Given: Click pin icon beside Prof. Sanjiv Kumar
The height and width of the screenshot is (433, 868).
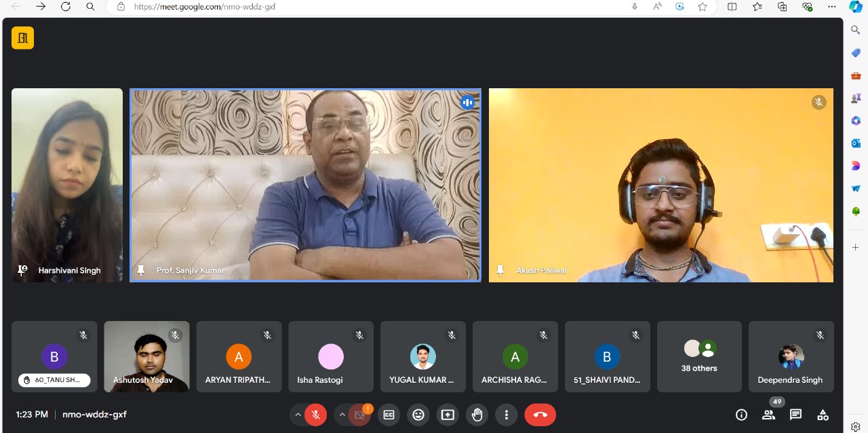Looking at the screenshot, I should coord(141,270).
